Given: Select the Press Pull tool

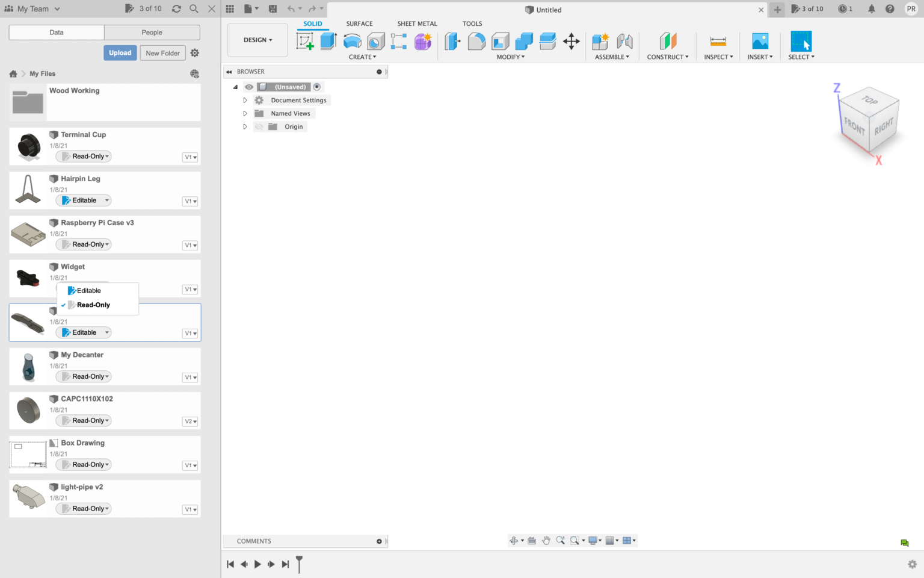Looking at the screenshot, I should coord(452,41).
